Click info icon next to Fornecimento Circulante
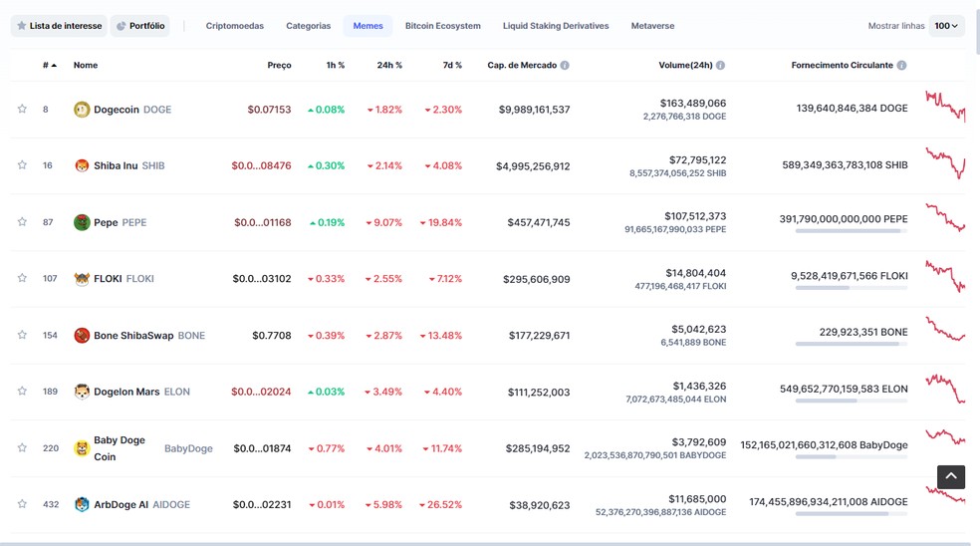The width and height of the screenshot is (980, 546). 902,65
